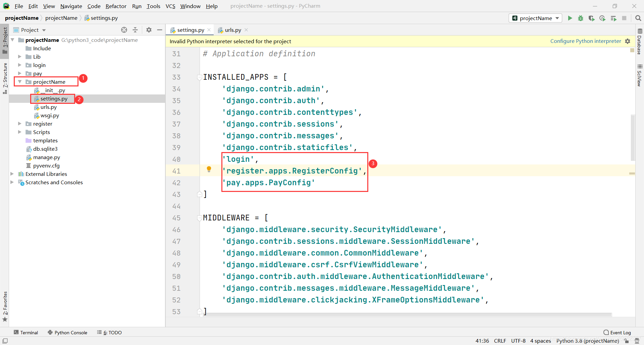Select manage.py in project tree
Screen dimensions: 644x345
coord(47,157)
